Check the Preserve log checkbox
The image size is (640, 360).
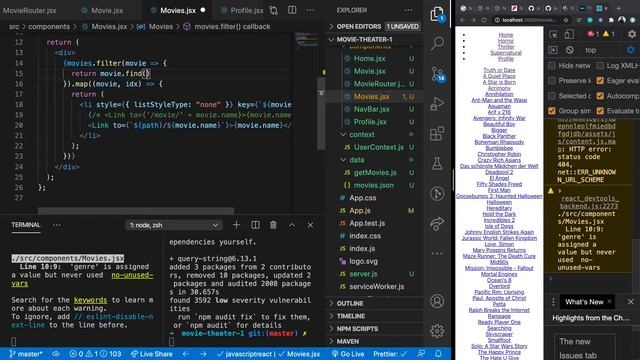(x=552, y=80)
